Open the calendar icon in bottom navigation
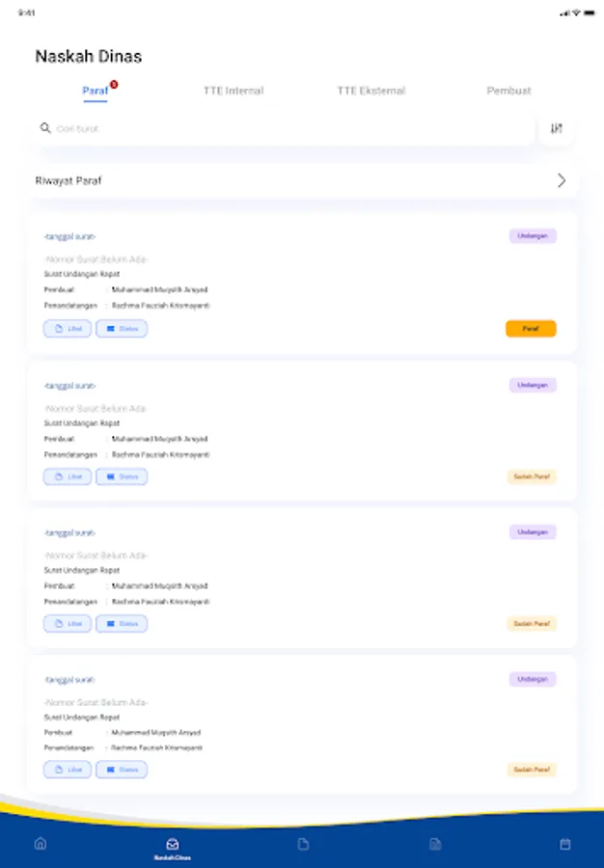The width and height of the screenshot is (604, 868). pyautogui.click(x=564, y=844)
